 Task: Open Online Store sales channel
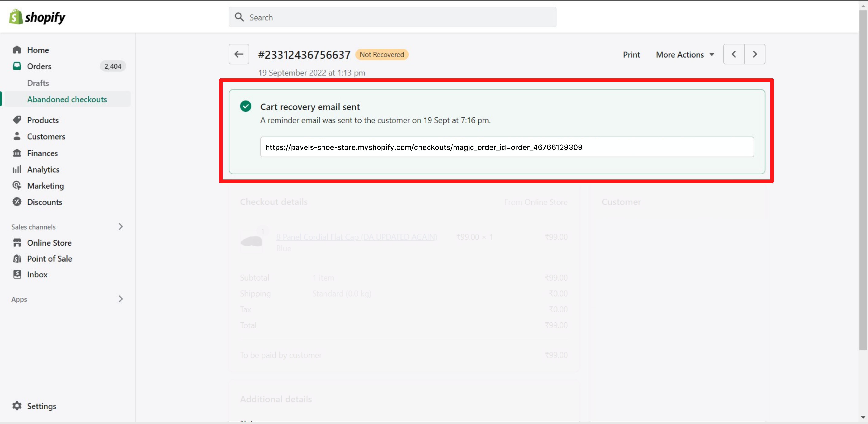pos(49,243)
